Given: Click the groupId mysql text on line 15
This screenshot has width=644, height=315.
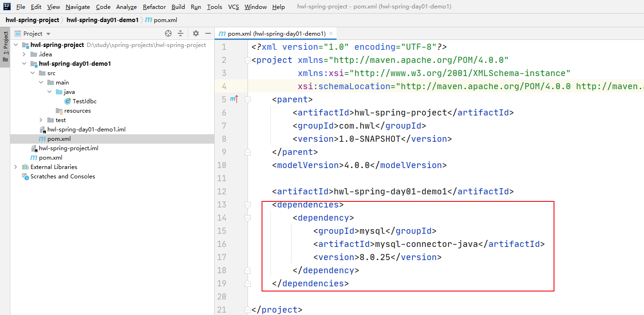Looking at the screenshot, I should click(x=372, y=231).
